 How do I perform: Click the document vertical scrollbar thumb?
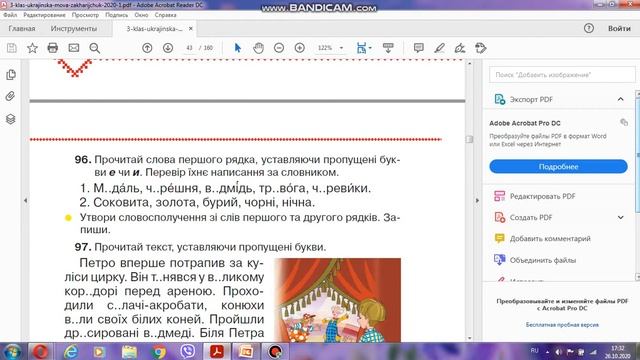469,139
